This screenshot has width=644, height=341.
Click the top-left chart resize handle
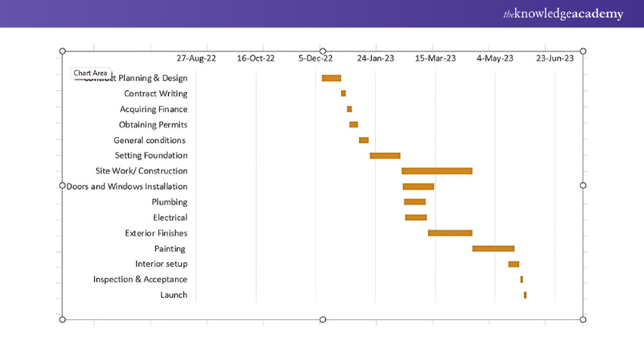click(x=62, y=51)
